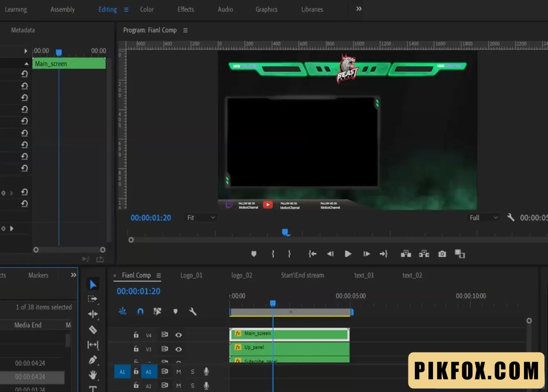
Task: Switch to the Audio workspace
Action: 226,9
